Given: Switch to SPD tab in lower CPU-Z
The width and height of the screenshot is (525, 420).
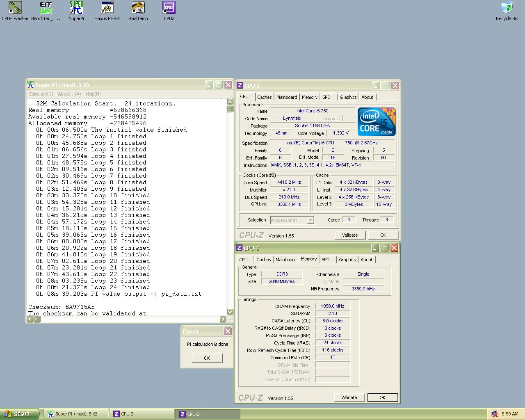Looking at the screenshot, I should pyautogui.click(x=325, y=260).
